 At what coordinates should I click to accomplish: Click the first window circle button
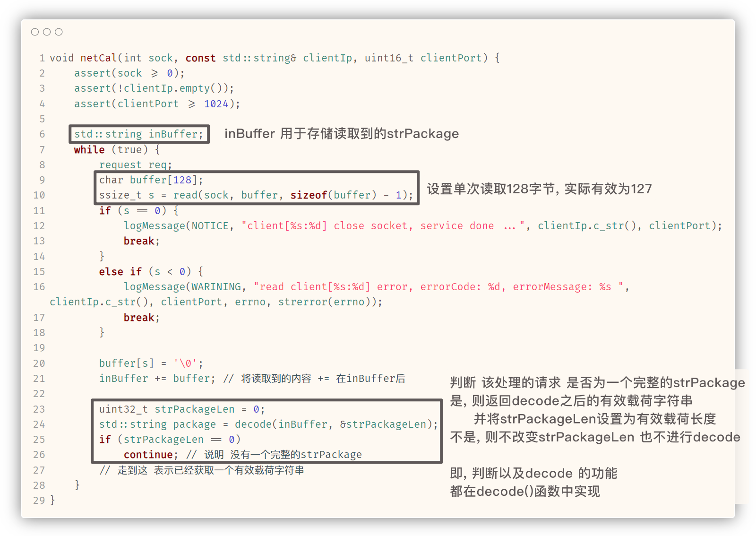coord(35,32)
